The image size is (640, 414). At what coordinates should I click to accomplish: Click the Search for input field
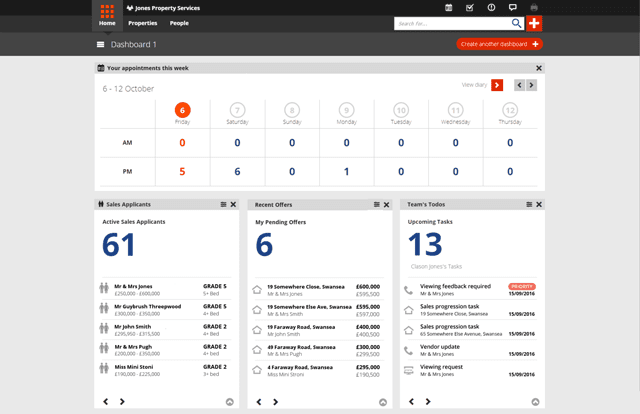452,23
